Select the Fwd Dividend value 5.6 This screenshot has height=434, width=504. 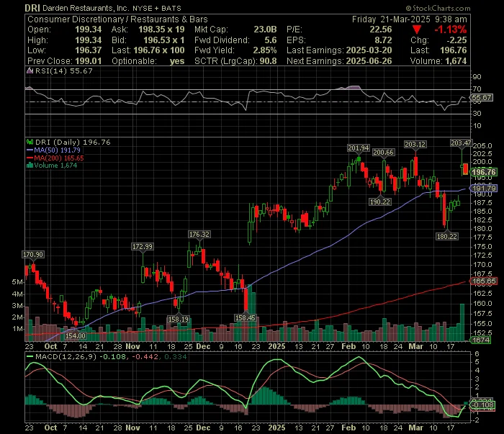tap(271, 40)
